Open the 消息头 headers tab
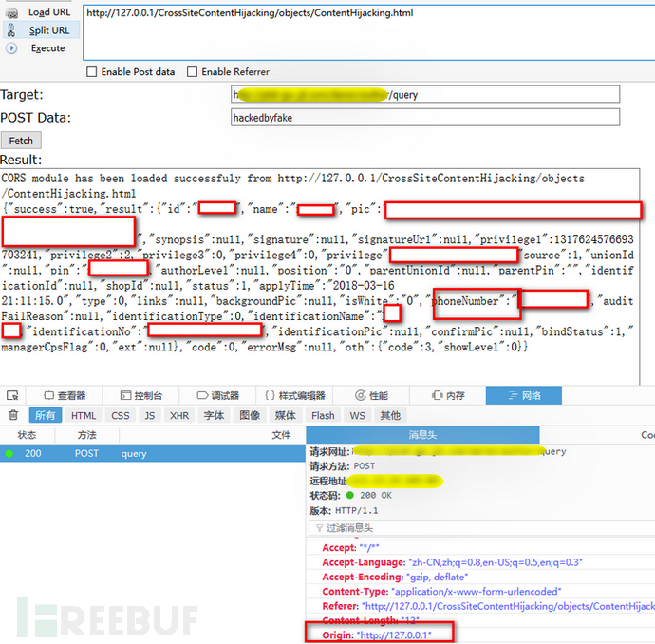 point(422,435)
